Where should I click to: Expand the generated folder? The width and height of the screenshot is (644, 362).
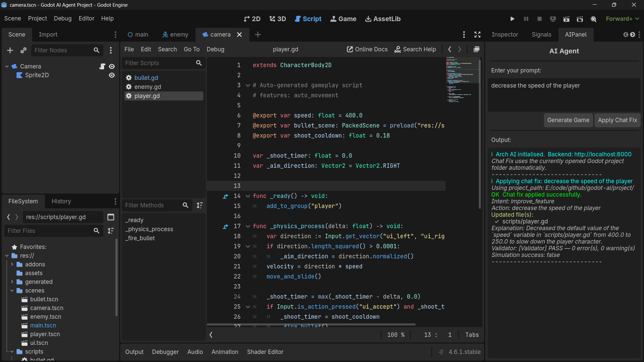(12, 282)
